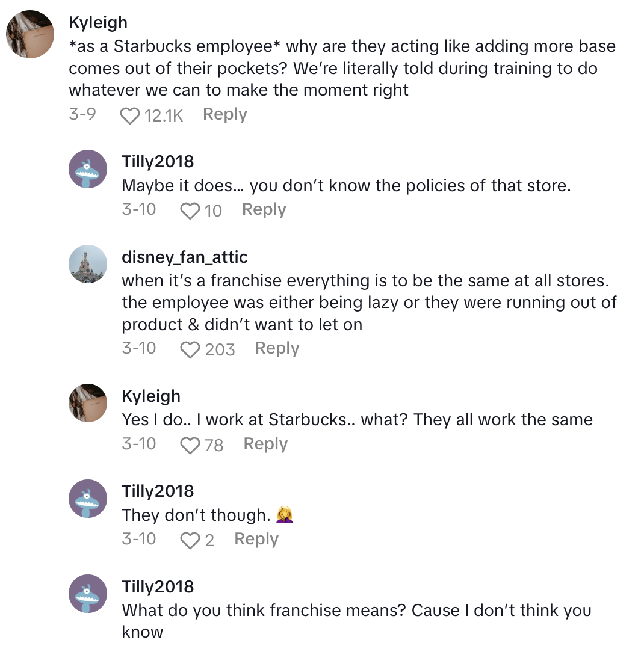Screen dimensions: 644x646
Task: Reply to Tilly2018's 'They don't though' comment
Action: (256, 539)
